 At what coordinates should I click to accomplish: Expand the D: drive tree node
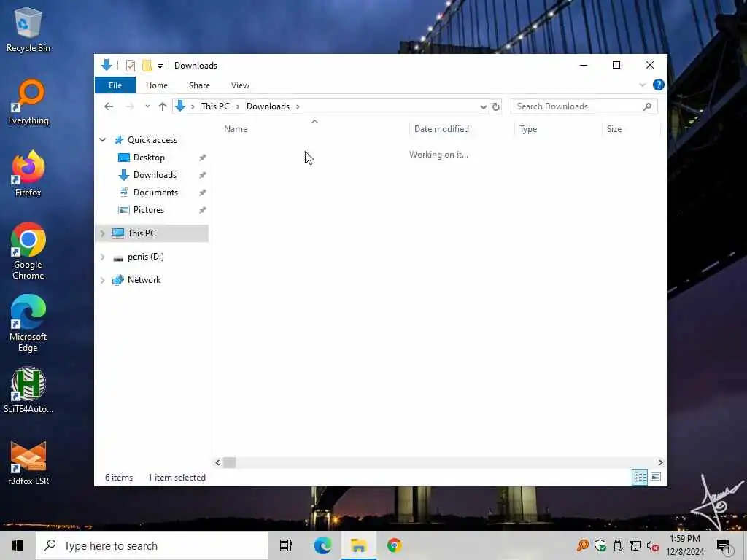(102, 257)
